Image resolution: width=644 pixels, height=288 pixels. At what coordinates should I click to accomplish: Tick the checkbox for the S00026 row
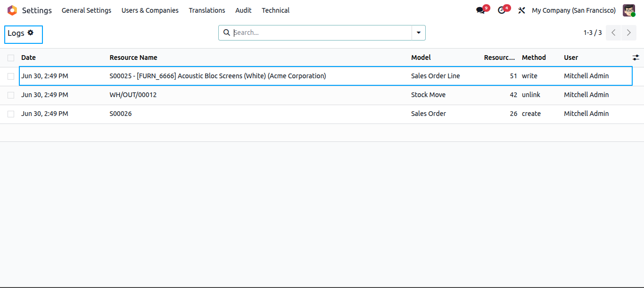pyautogui.click(x=11, y=114)
